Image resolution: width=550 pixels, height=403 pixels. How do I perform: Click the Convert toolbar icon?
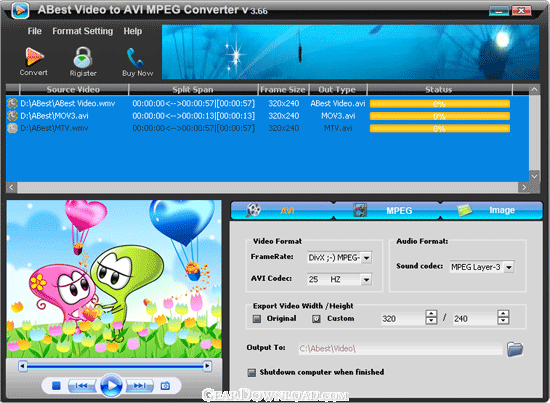coord(34,57)
